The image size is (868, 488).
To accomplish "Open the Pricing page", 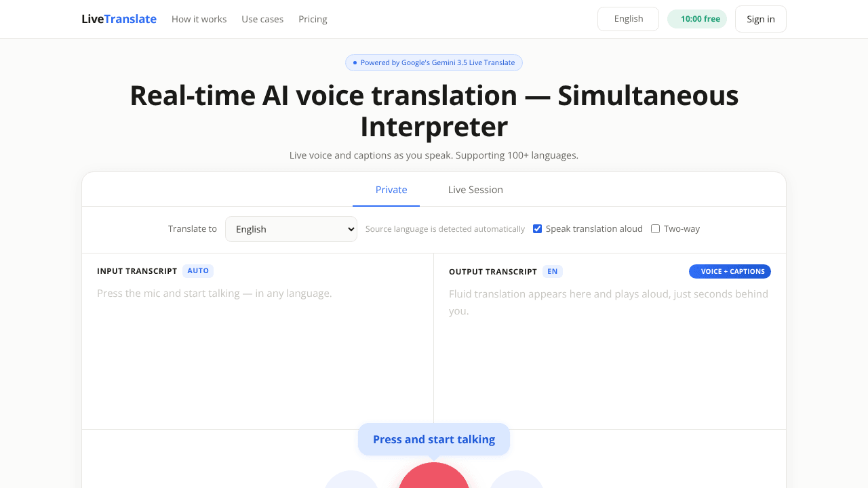I will tap(313, 19).
